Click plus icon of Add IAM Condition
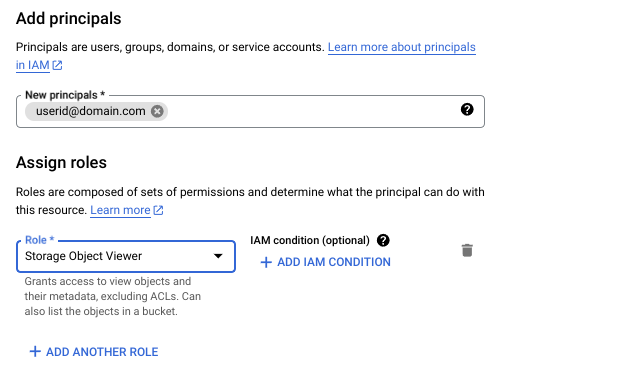Viewport: 621px width, 385px height. click(266, 262)
